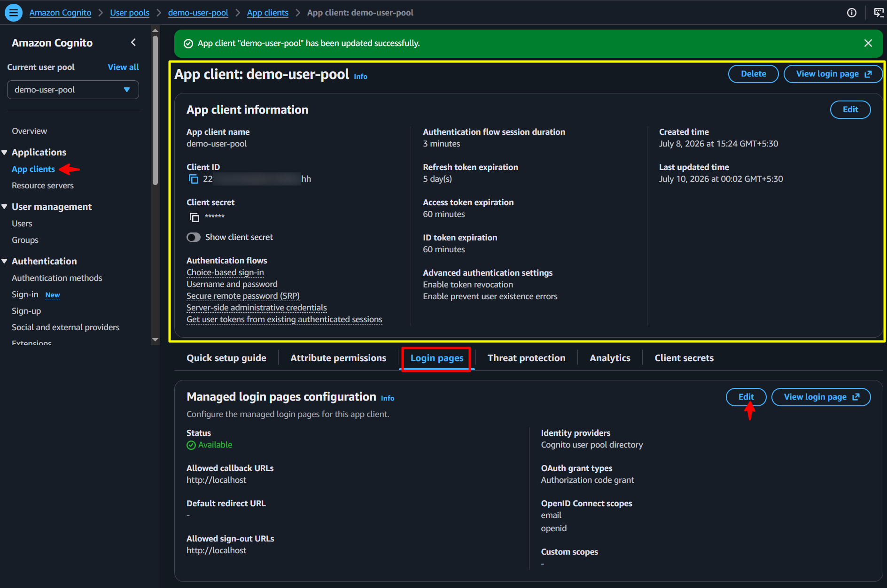887x588 pixels.
Task: Click the info circle icon in top bar
Action: (x=852, y=13)
